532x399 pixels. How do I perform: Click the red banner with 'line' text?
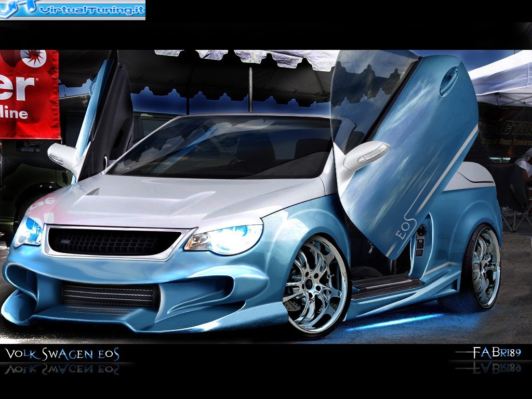pos(30,95)
